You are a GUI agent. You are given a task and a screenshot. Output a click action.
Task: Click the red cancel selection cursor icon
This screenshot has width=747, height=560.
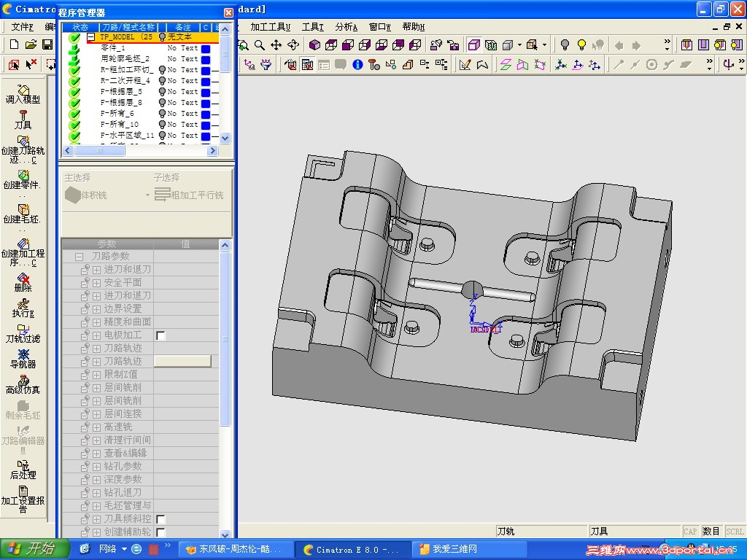(x=31, y=64)
